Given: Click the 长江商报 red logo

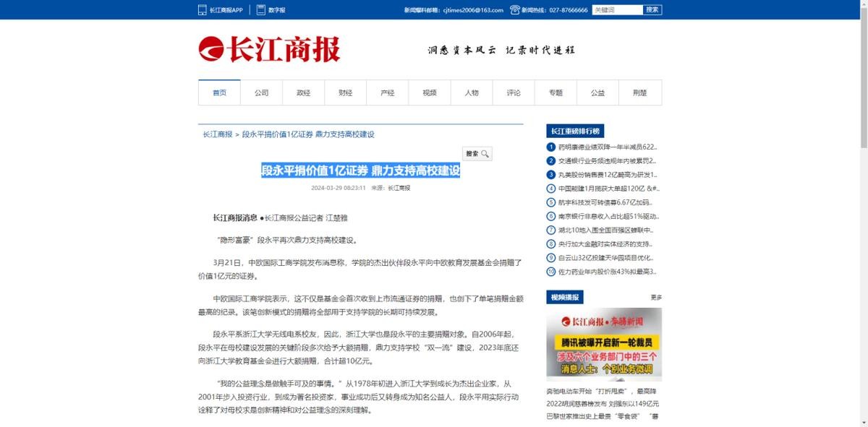Looking at the screenshot, I should pos(269,50).
